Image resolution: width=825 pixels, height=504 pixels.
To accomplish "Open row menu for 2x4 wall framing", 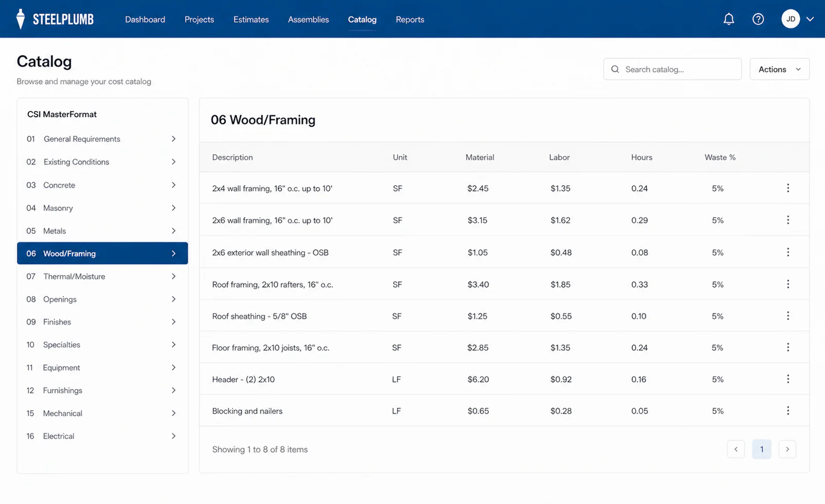I will (787, 188).
